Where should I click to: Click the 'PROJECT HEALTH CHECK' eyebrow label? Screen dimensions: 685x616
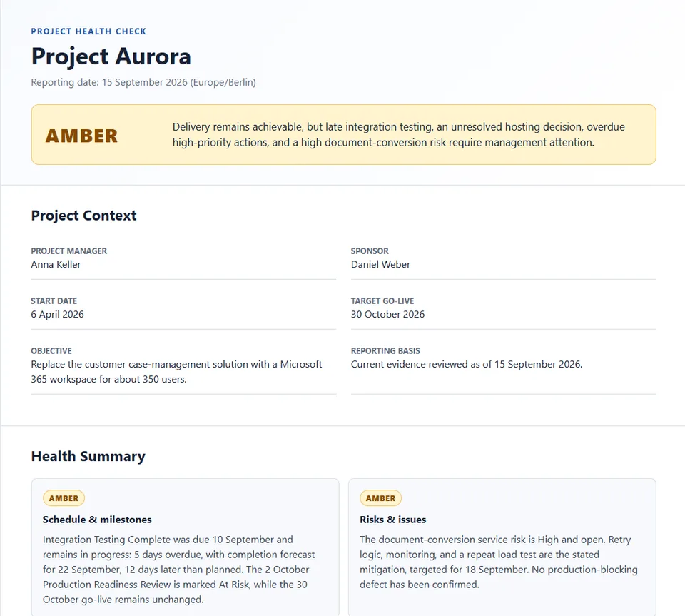click(88, 31)
